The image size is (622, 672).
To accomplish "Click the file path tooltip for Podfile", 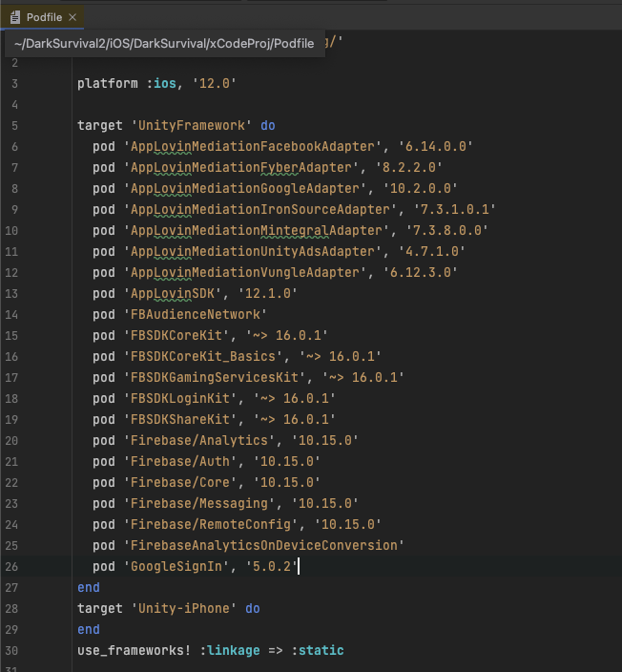I will point(164,44).
